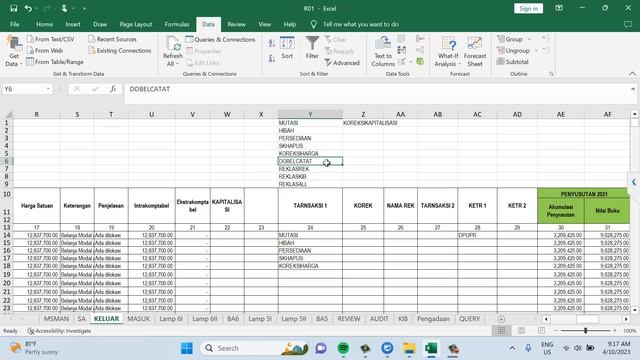Screen dimensions: 640x360
Task: Open File Explorer on the taskbar
Action: 409,348
